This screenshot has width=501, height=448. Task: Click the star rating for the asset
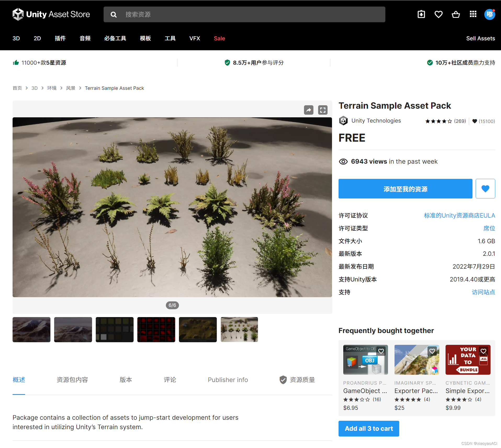[x=438, y=121]
